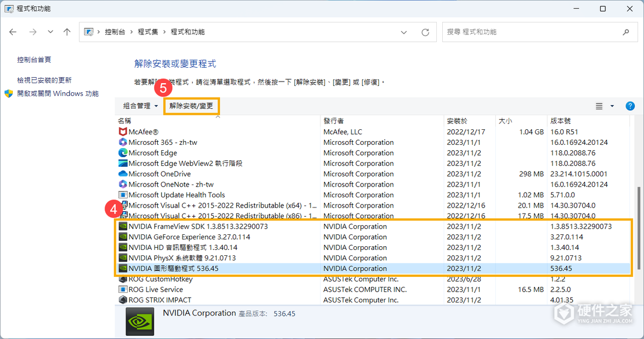Go back with the left arrow
The height and width of the screenshot is (339, 644).
tap(13, 32)
